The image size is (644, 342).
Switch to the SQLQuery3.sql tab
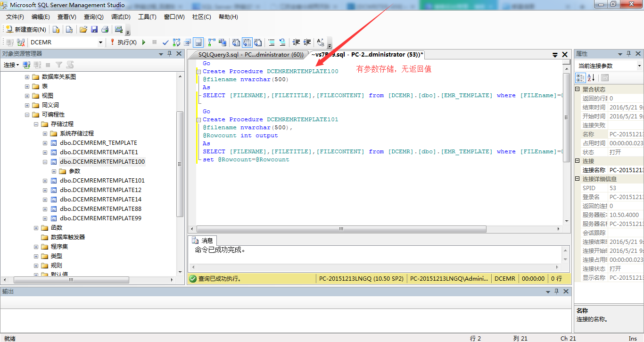(250, 55)
